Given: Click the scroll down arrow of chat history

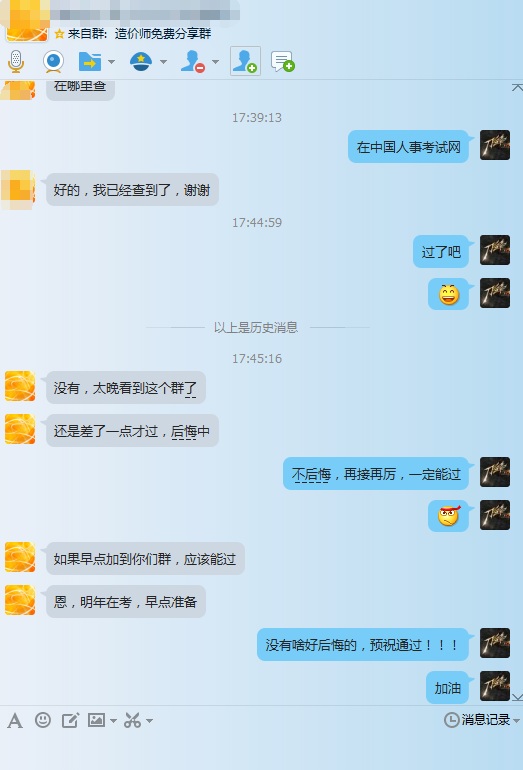Looking at the screenshot, I should [517, 697].
